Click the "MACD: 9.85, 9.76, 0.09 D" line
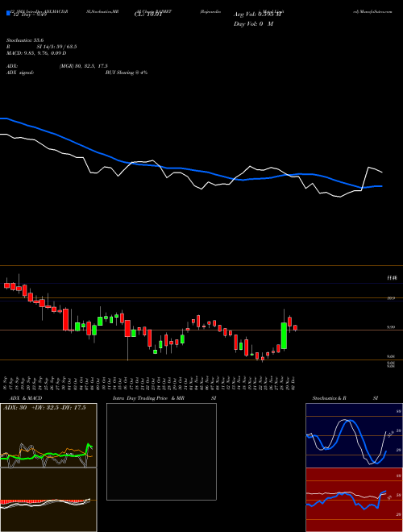 (36, 53)
